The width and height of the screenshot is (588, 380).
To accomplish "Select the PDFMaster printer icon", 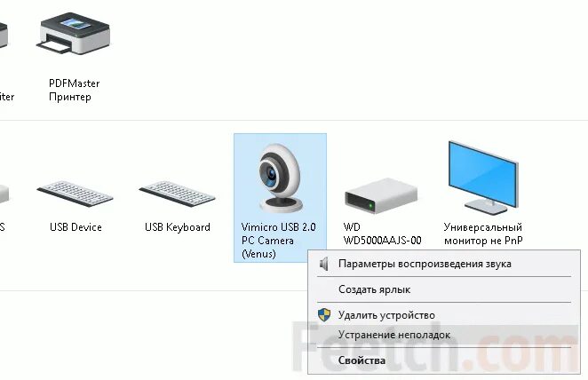I will coord(74,36).
